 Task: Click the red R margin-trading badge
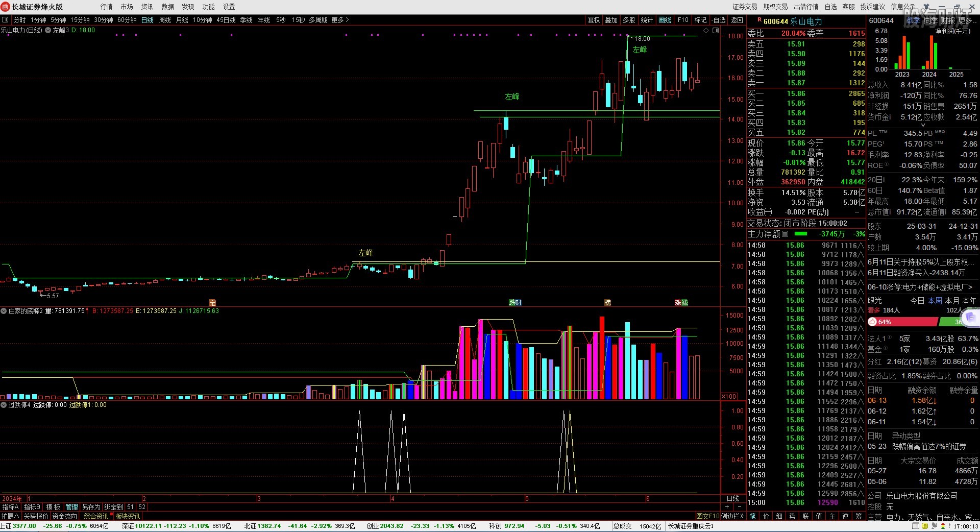point(759,20)
